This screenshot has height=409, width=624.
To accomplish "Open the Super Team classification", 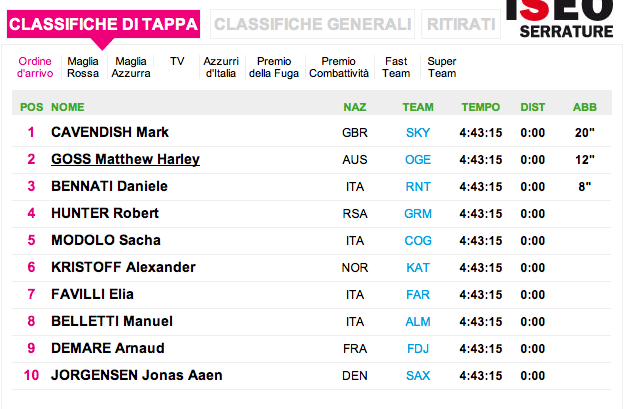I will tap(442, 67).
